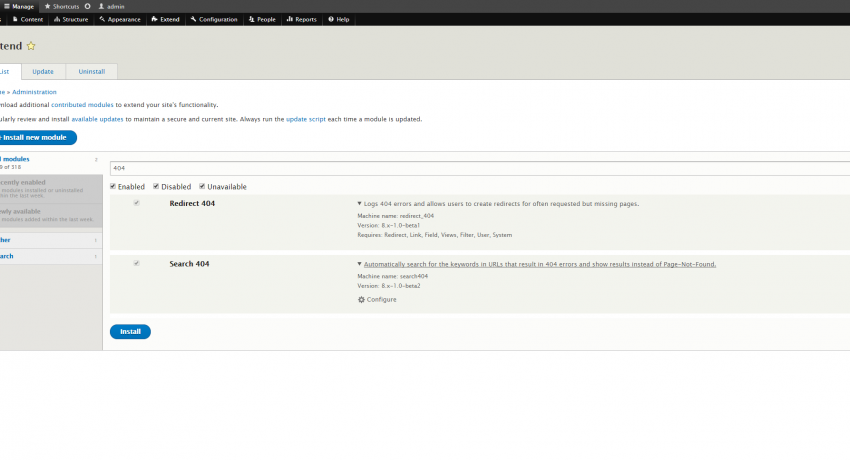
Task: Select the Recently enabled sidebar filter
Action: point(49,189)
